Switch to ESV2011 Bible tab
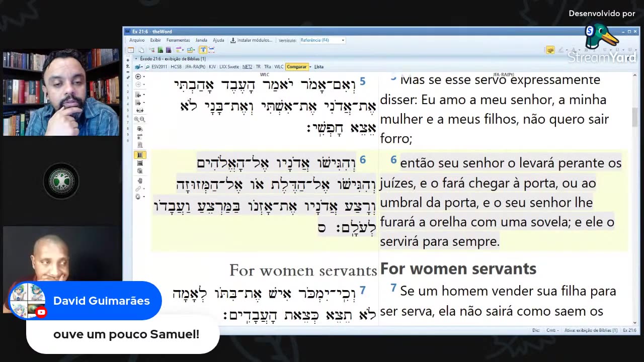 coord(159,66)
